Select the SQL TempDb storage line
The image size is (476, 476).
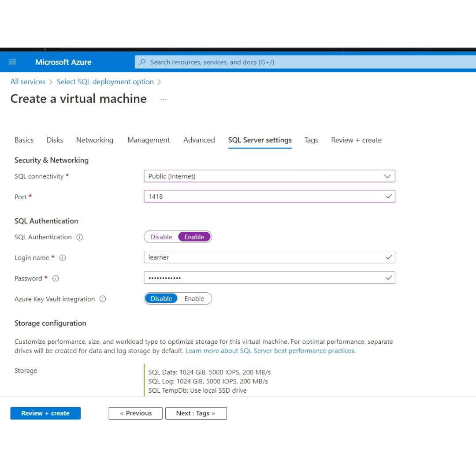197,390
